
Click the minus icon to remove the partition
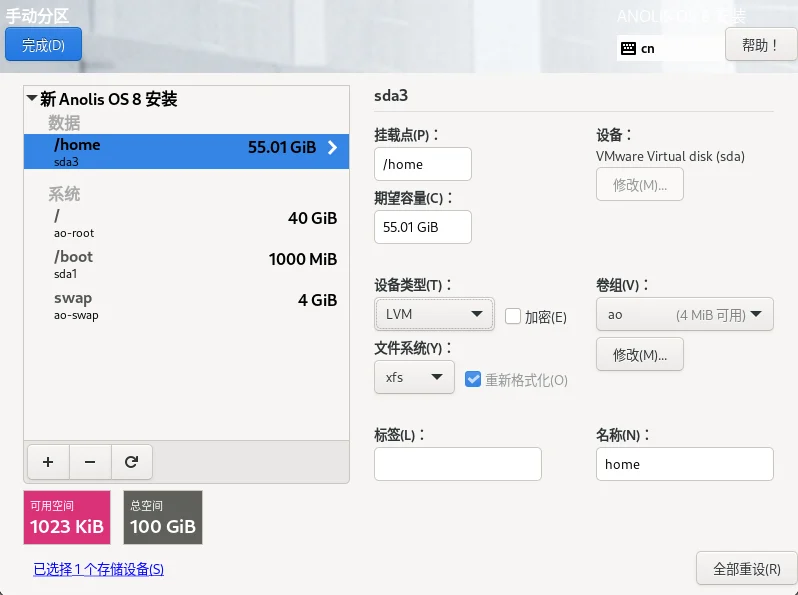(90, 462)
